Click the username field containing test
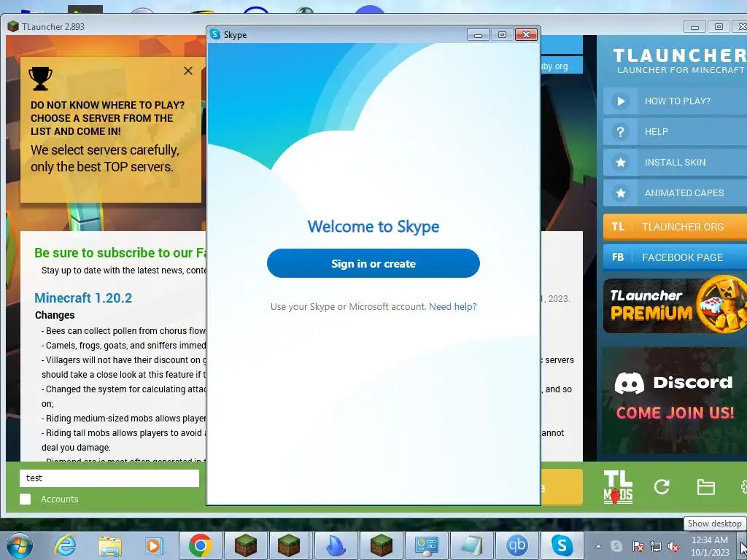The image size is (747, 560). (x=109, y=478)
